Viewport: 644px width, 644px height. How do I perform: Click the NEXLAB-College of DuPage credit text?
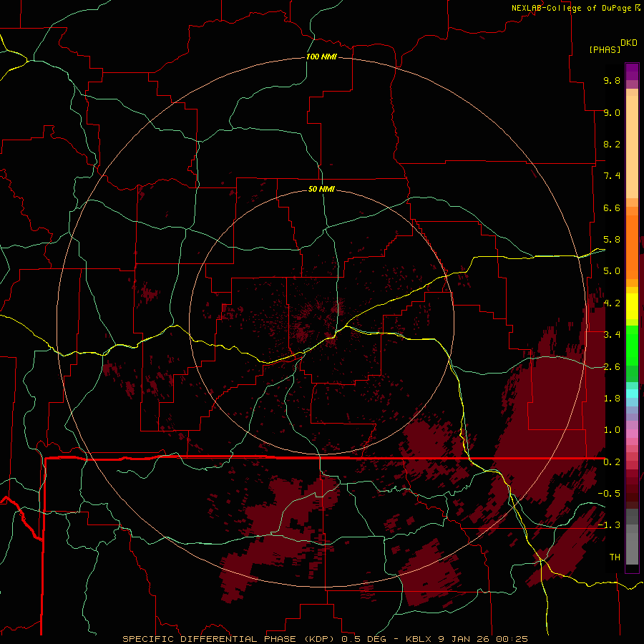click(571, 8)
